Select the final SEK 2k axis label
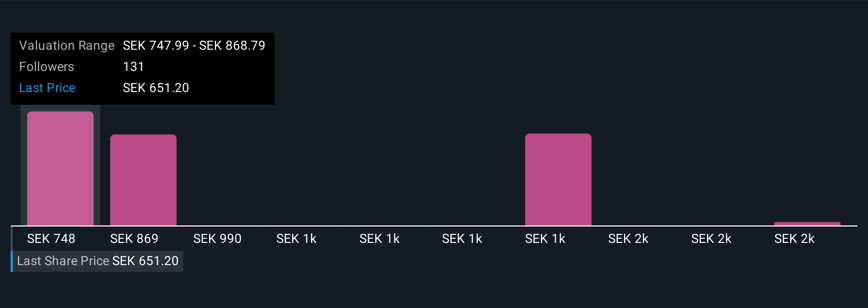 click(x=794, y=239)
